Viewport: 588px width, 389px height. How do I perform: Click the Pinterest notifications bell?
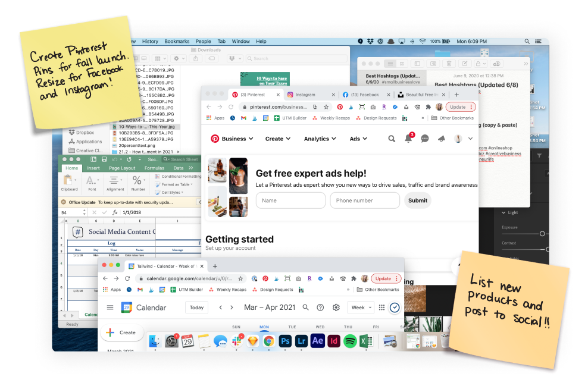click(x=408, y=139)
